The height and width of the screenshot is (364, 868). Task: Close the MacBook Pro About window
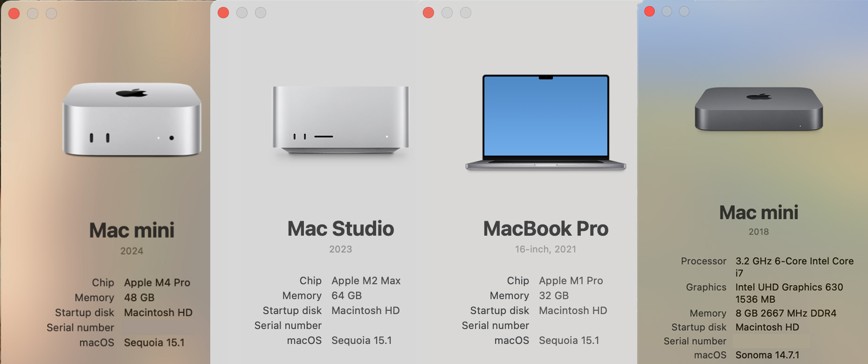(x=428, y=13)
